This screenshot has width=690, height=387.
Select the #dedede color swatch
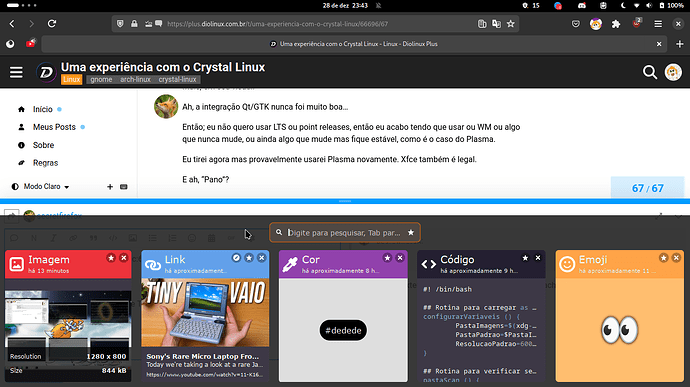(343, 330)
